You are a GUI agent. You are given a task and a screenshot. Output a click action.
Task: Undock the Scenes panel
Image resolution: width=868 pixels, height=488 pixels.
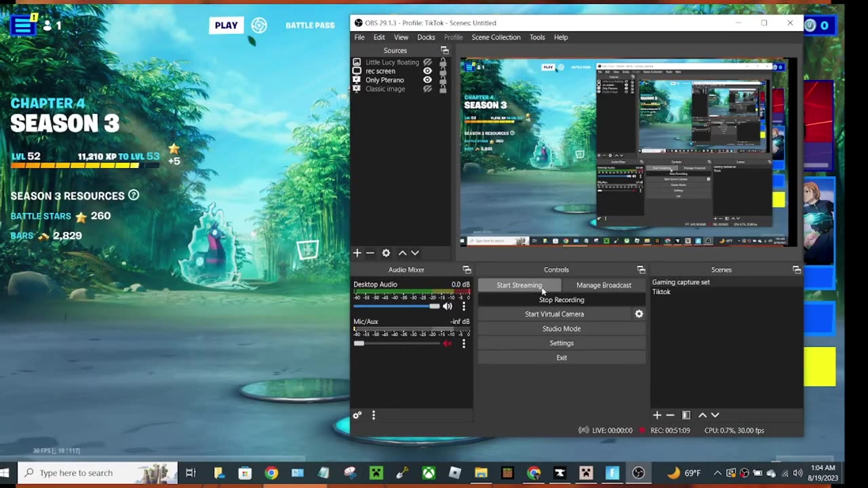pos(797,270)
